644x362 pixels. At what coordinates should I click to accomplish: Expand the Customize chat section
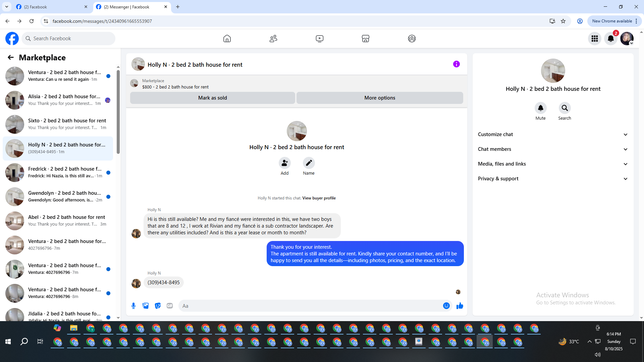pyautogui.click(x=553, y=134)
